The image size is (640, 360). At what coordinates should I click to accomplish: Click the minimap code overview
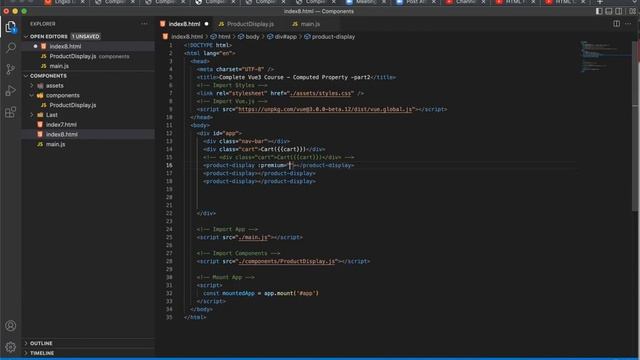pos(606,57)
